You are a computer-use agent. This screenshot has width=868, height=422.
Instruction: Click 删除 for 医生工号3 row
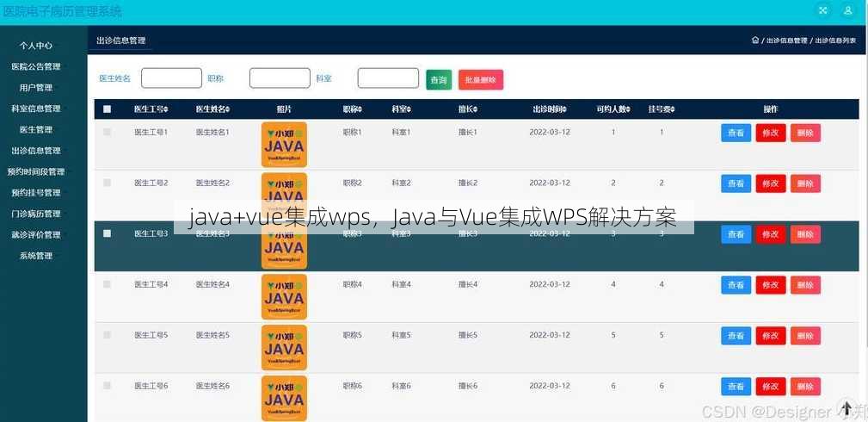tap(805, 234)
